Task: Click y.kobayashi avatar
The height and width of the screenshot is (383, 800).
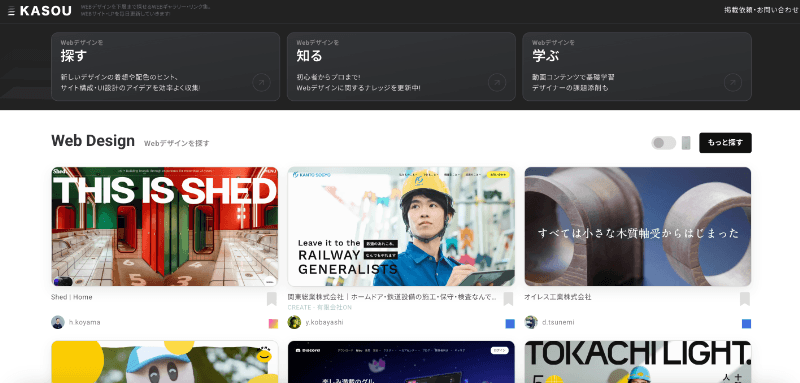Action: click(294, 322)
